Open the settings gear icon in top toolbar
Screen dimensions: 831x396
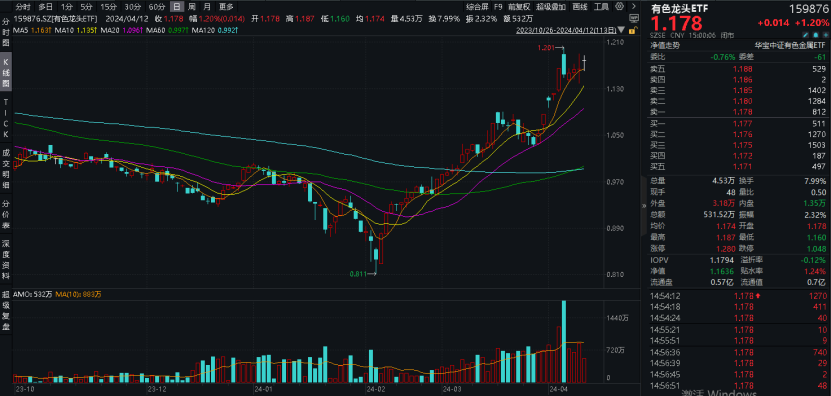click(620, 6)
